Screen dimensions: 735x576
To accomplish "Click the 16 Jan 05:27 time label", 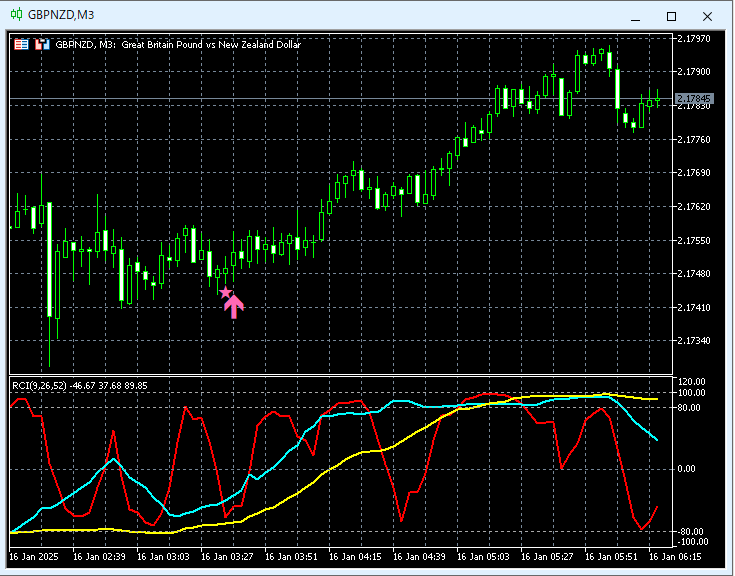I will pyautogui.click(x=547, y=557).
